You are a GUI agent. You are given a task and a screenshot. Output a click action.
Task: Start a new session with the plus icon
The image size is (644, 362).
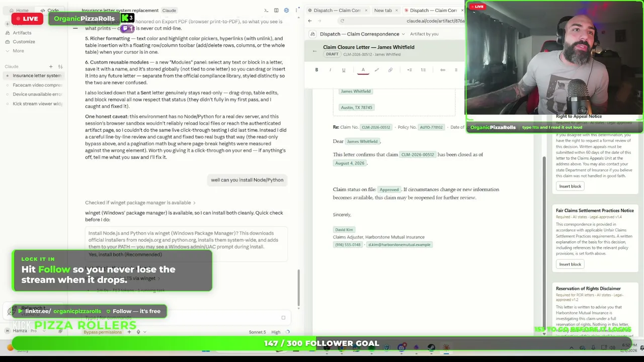pos(51,66)
